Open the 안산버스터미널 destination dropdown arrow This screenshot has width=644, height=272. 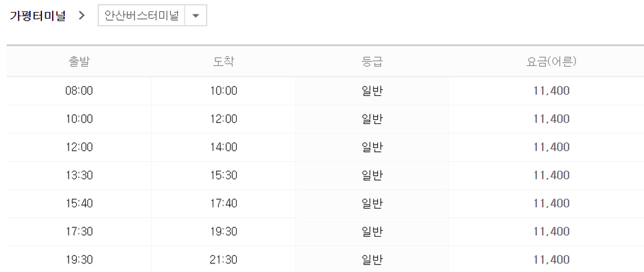[195, 16]
